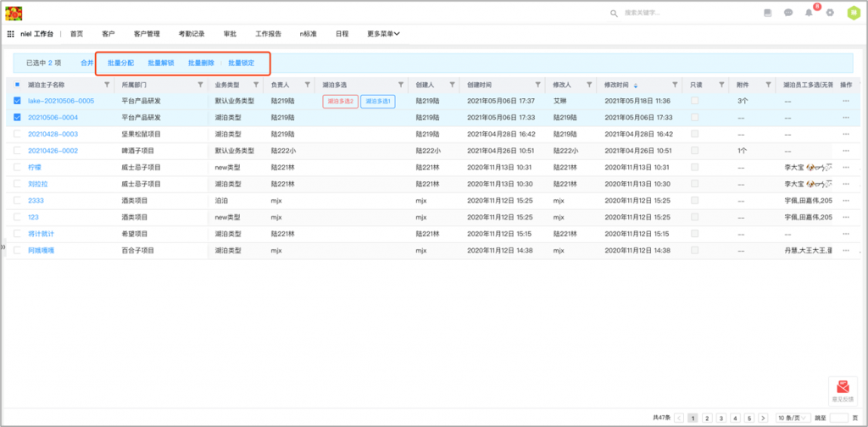Click the filter icon on 负责人 column

306,85
